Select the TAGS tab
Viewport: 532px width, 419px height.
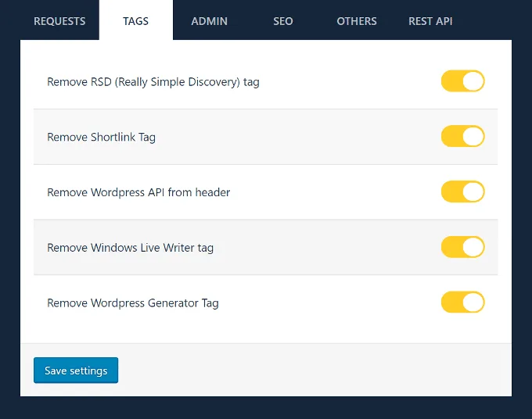pyautogui.click(x=135, y=21)
